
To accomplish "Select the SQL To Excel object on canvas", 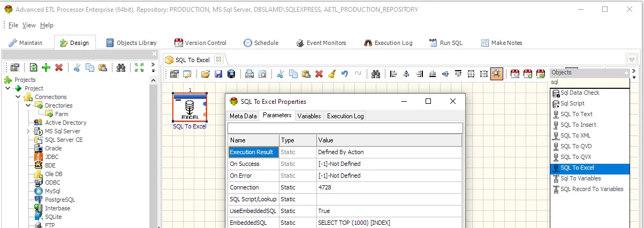I will click(x=190, y=107).
